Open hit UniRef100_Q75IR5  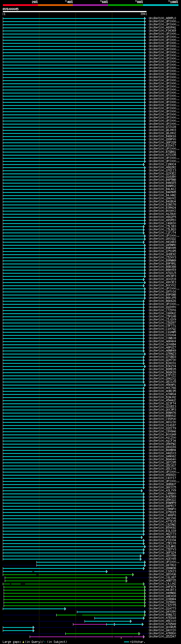(162, 251)
